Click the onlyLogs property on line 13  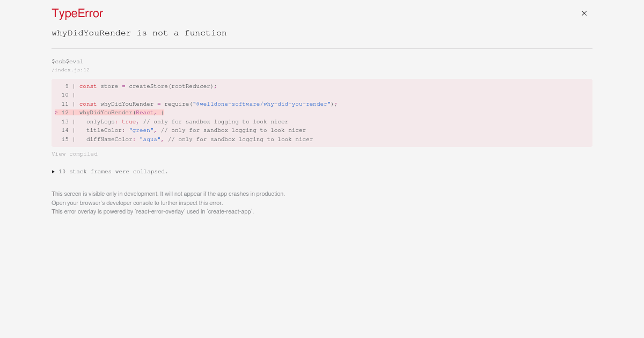[x=101, y=122]
